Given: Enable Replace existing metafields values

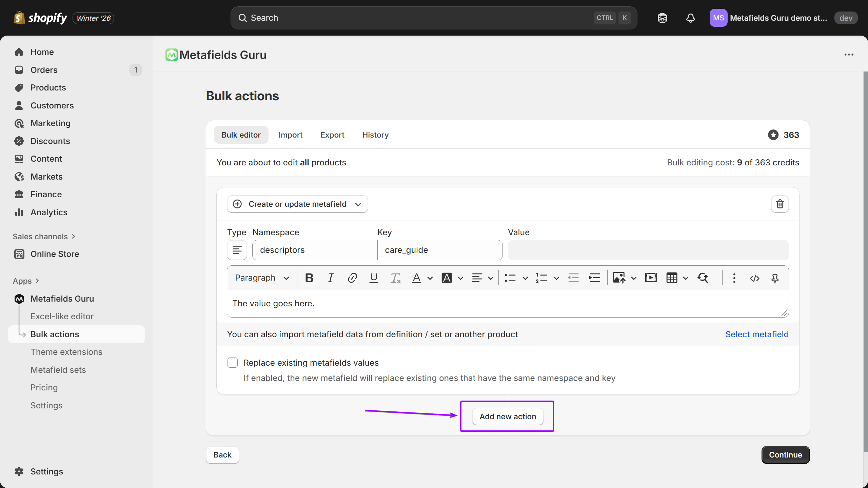Looking at the screenshot, I should pyautogui.click(x=233, y=362).
